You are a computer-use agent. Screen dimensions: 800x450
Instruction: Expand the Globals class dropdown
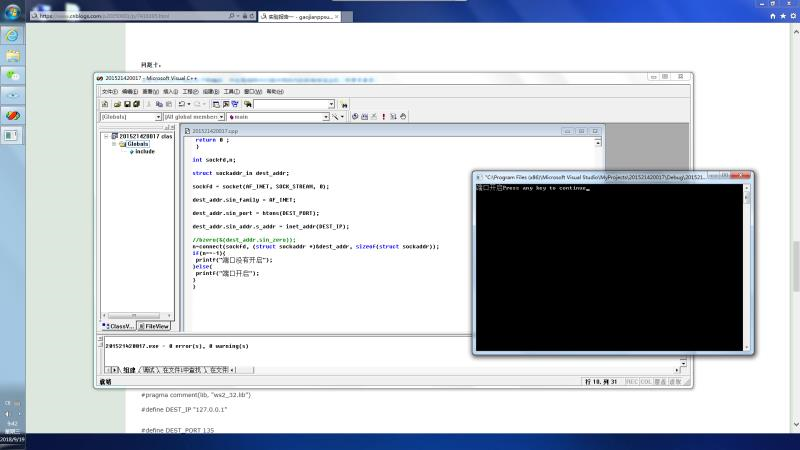coord(157,117)
